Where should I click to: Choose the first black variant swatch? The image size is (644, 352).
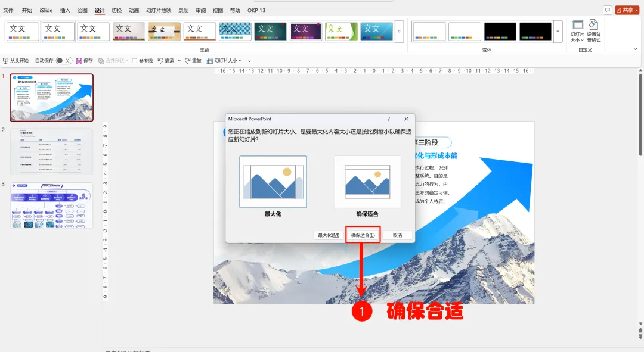[x=500, y=32]
